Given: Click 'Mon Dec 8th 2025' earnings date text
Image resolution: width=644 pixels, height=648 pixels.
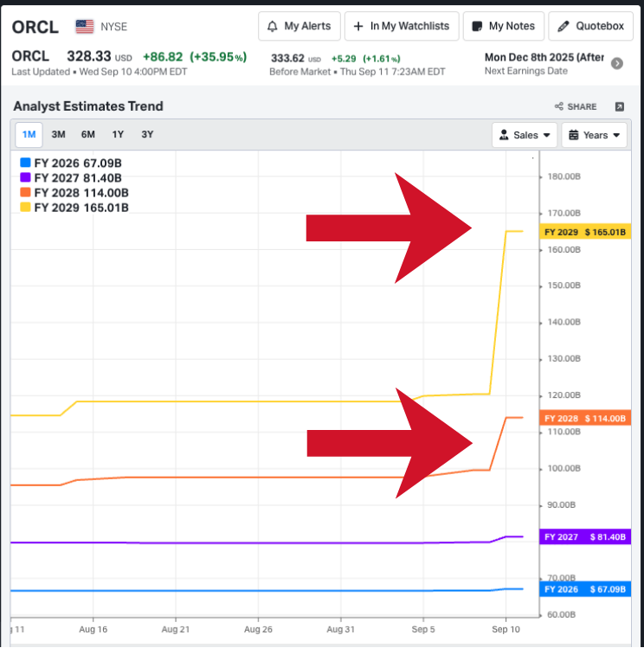Looking at the screenshot, I should pyautogui.click(x=530, y=57).
